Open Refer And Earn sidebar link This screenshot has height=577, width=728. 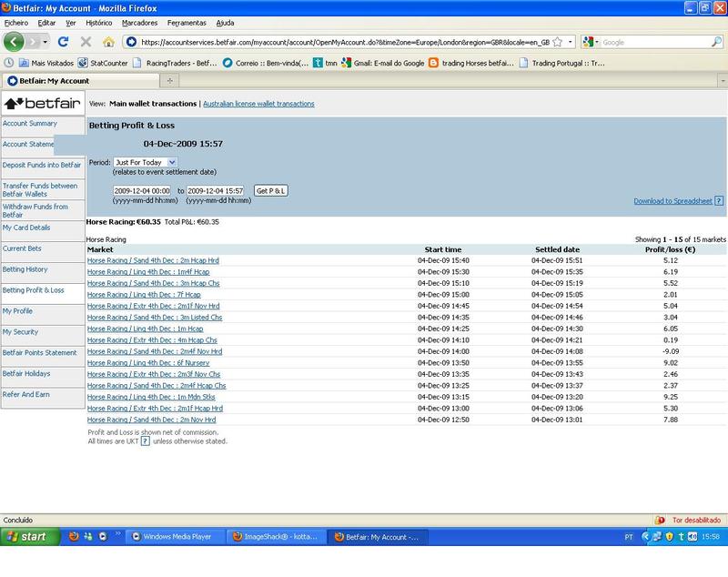click(x=26, y=395)
